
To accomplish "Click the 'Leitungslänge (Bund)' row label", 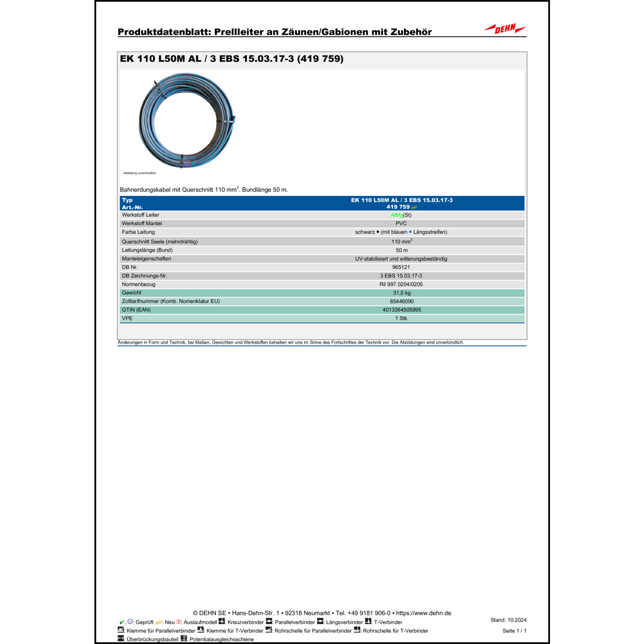I will (x=147, y=250).
